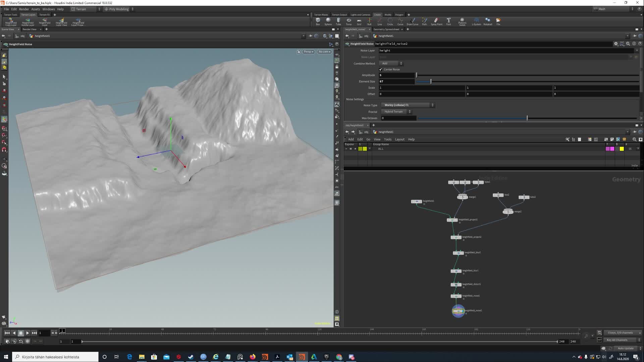
Task: Select the Box tool on the Create shelf
Action: click(x=318, y=21)
